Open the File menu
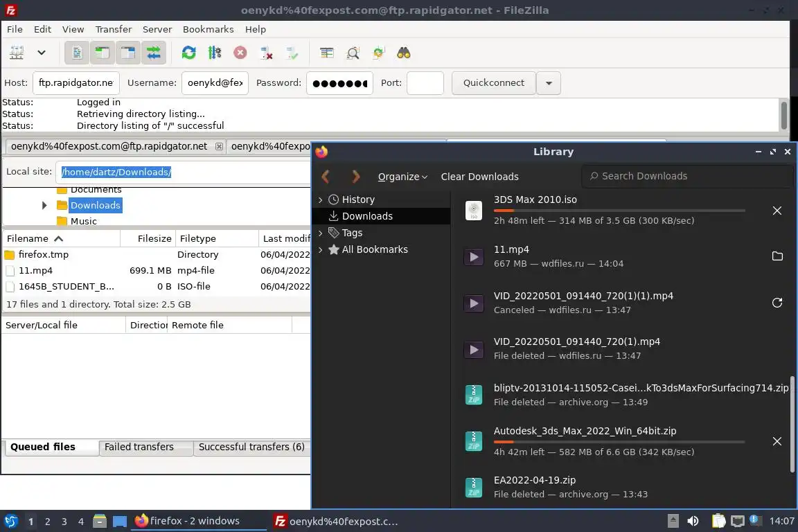The width and height of the screenshot is (798, 532). (15, 29)
